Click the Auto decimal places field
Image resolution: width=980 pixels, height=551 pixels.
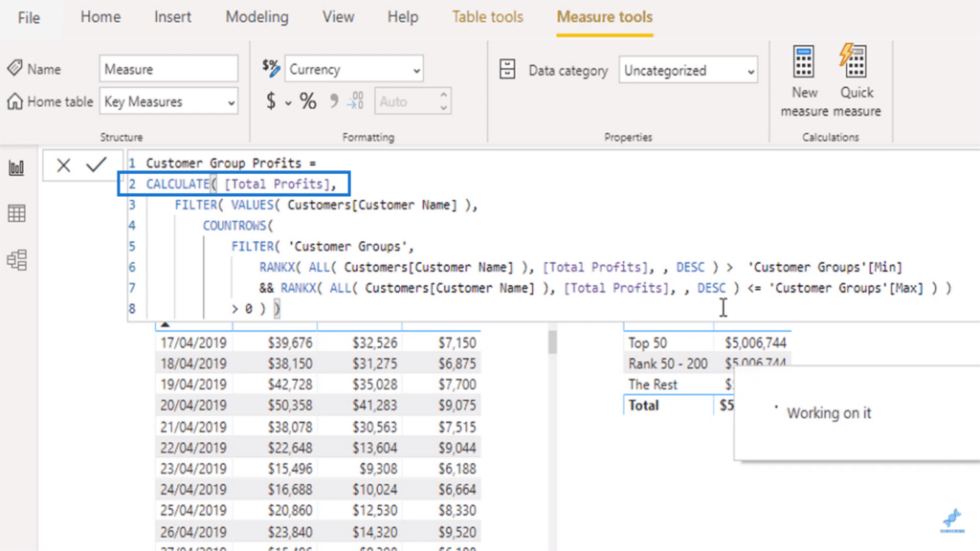[406, 101]
